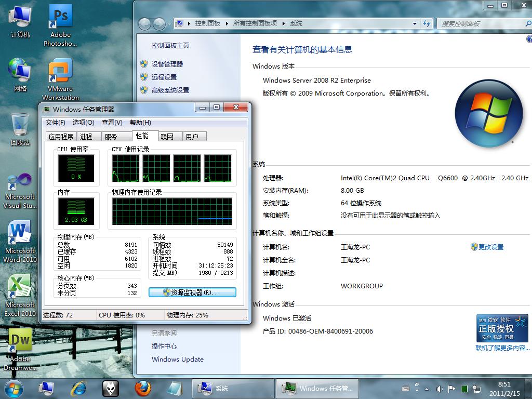Switch to the 进程 tab
532x399 pixels.
point(86,137)
